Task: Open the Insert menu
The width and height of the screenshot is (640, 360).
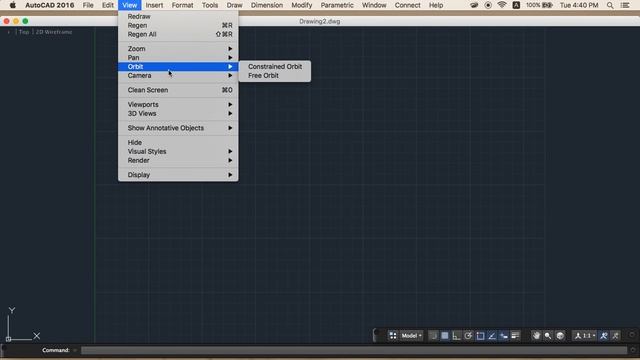Action: point(154,5)
